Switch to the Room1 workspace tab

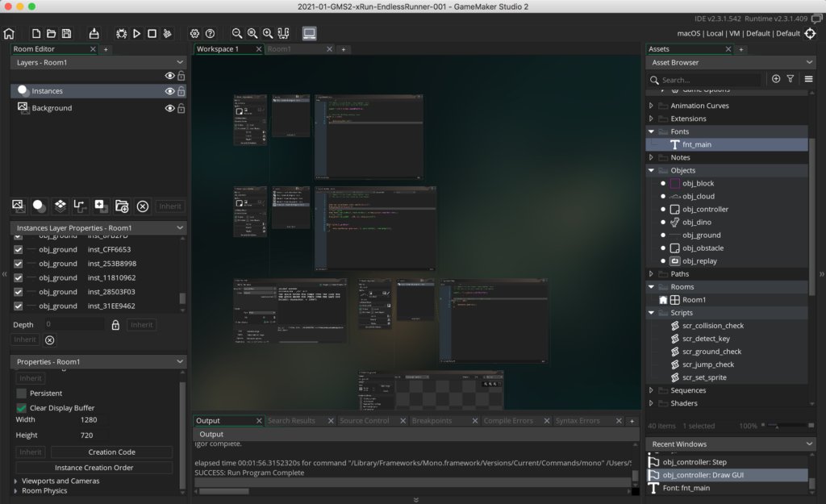(x=280, y=49)
